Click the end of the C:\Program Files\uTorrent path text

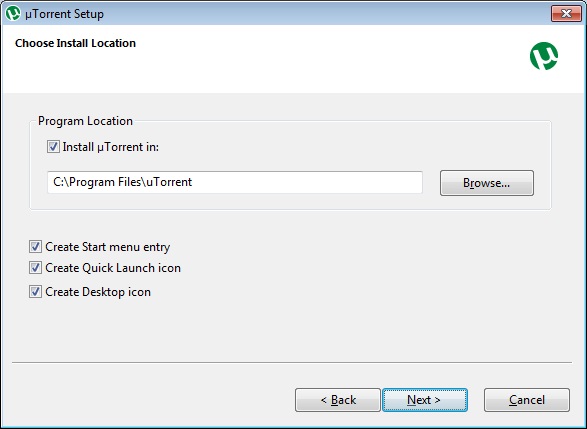[x=192, y=182]
